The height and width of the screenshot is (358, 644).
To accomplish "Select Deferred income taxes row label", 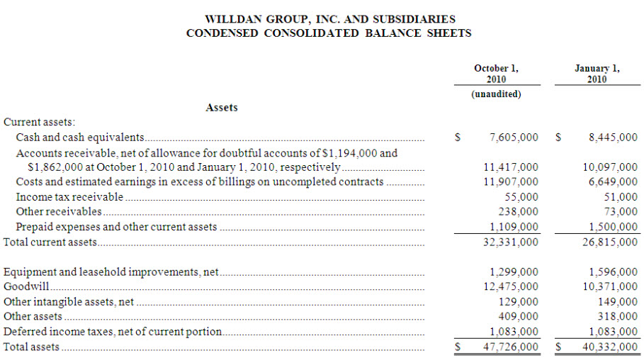I will pos(113,332).
